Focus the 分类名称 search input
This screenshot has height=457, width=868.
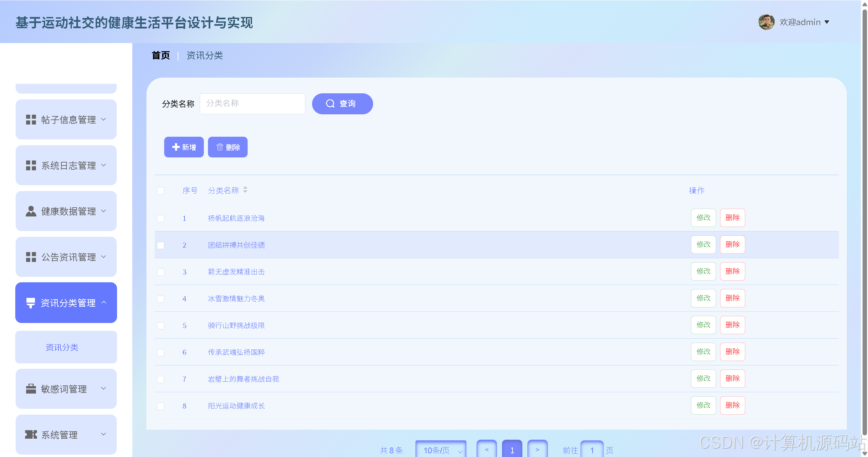pyautogui.click(x=252, y=103)
